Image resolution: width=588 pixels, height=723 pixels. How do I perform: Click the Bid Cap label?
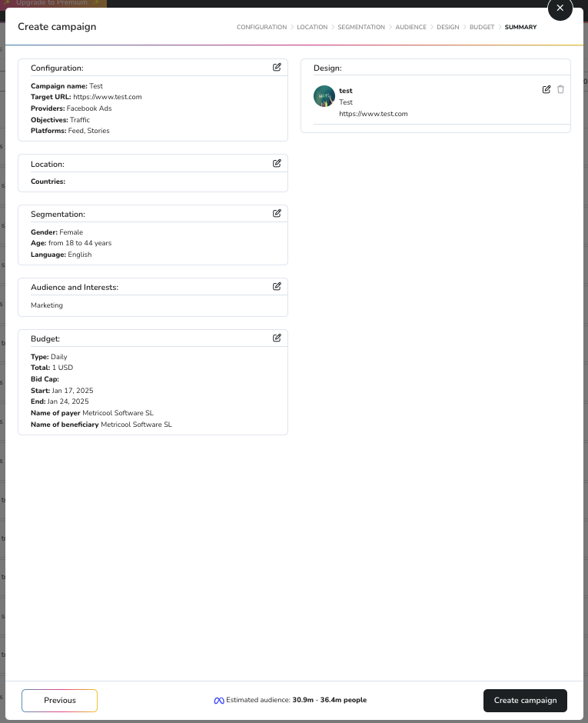click(45, 379)
